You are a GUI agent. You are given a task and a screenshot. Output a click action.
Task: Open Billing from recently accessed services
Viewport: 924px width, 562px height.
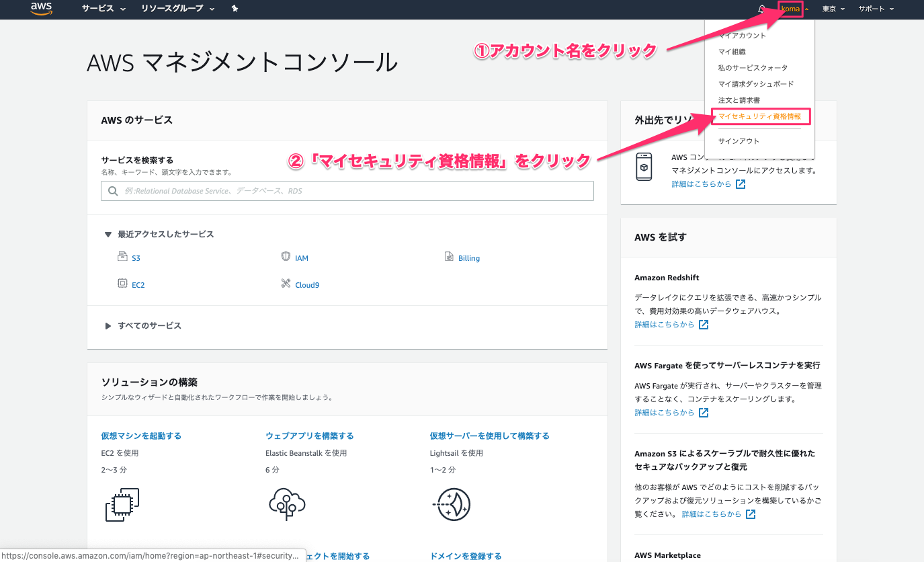pos(468,258)
